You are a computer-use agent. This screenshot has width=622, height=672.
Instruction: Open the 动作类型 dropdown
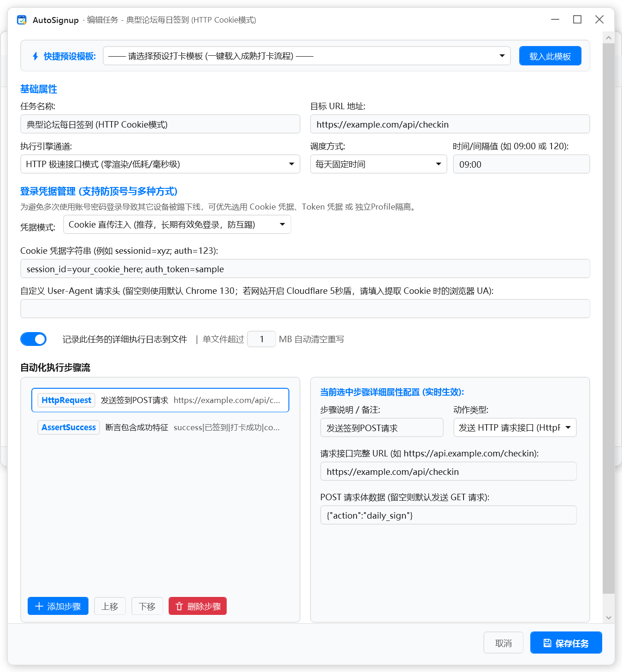click(515, 427)
